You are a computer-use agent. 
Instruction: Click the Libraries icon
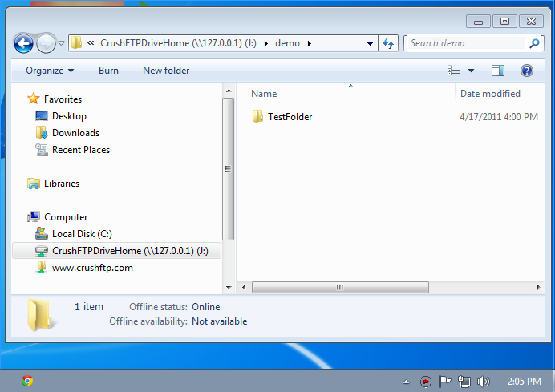34,184
